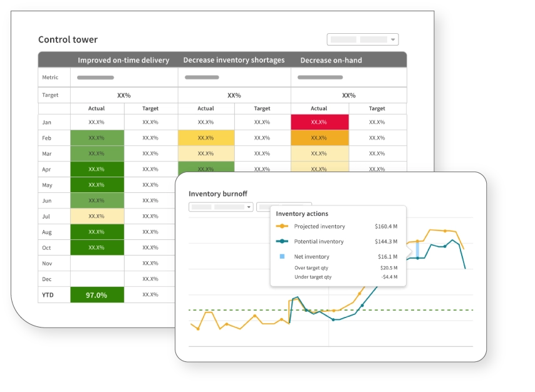The width and height of the screenshot is (535, 392).
Task: Select the Decrease on-hand column header
Action: (331, 60)
